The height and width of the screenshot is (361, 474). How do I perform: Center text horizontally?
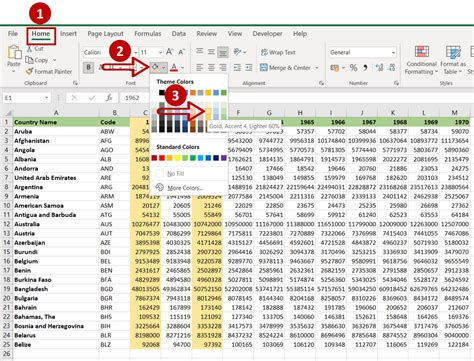tap(211, 68)
